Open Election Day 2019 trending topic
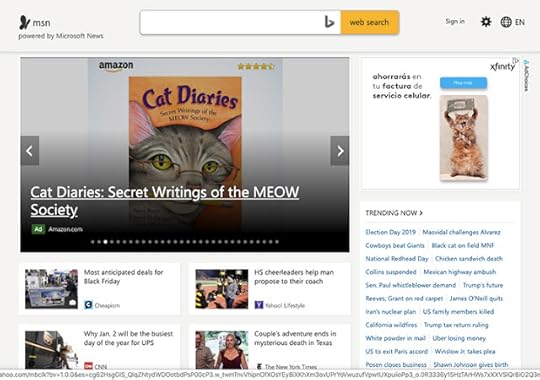 click(391, 232)
